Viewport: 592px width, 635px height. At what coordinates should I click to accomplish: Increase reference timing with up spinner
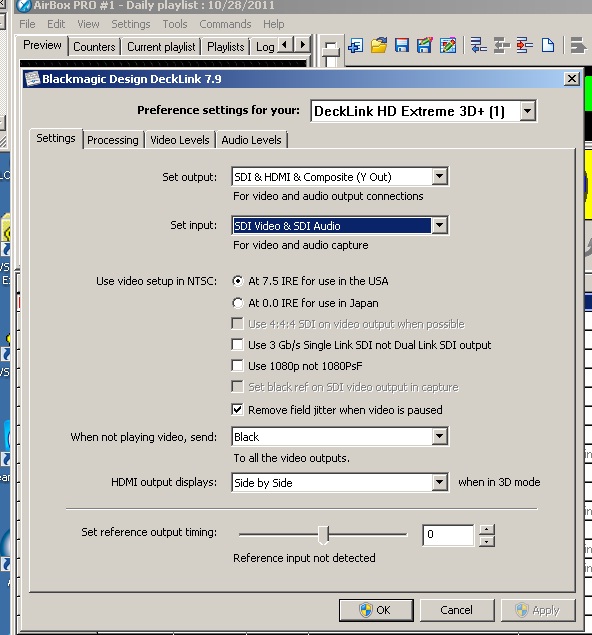[487, 530]
